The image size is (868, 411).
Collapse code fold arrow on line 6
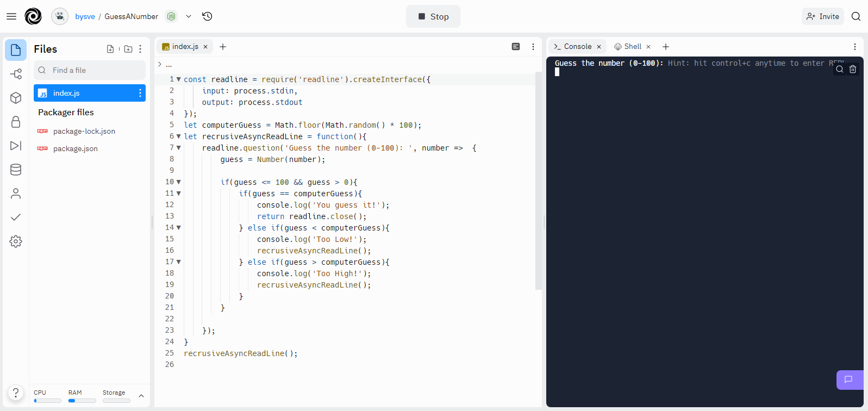[179, 136]
